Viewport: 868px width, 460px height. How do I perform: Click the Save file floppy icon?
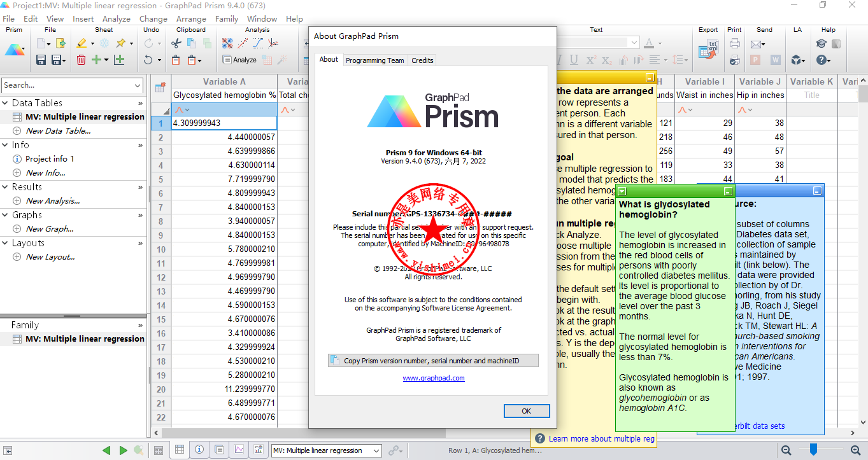click(41, 60)
